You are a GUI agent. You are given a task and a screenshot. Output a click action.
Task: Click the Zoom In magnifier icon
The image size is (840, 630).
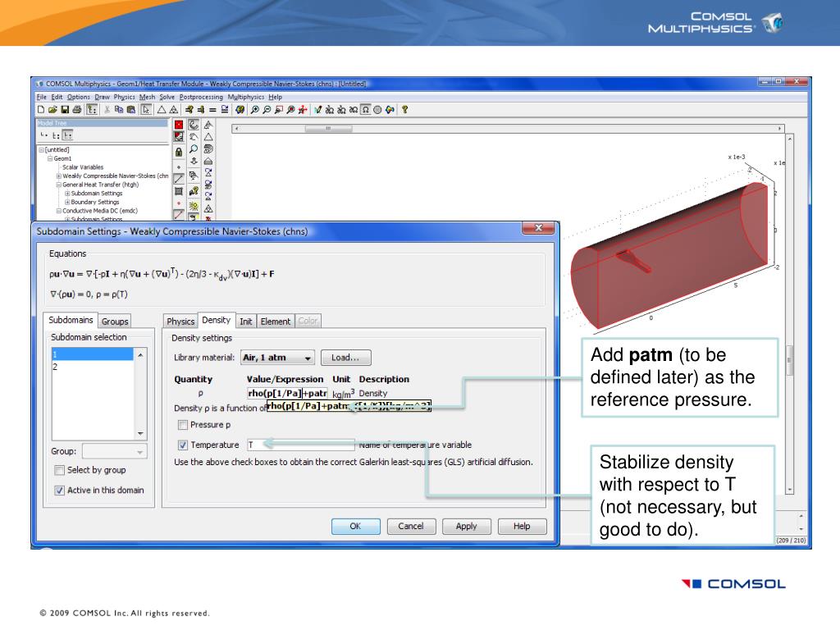tap(255, 110)
